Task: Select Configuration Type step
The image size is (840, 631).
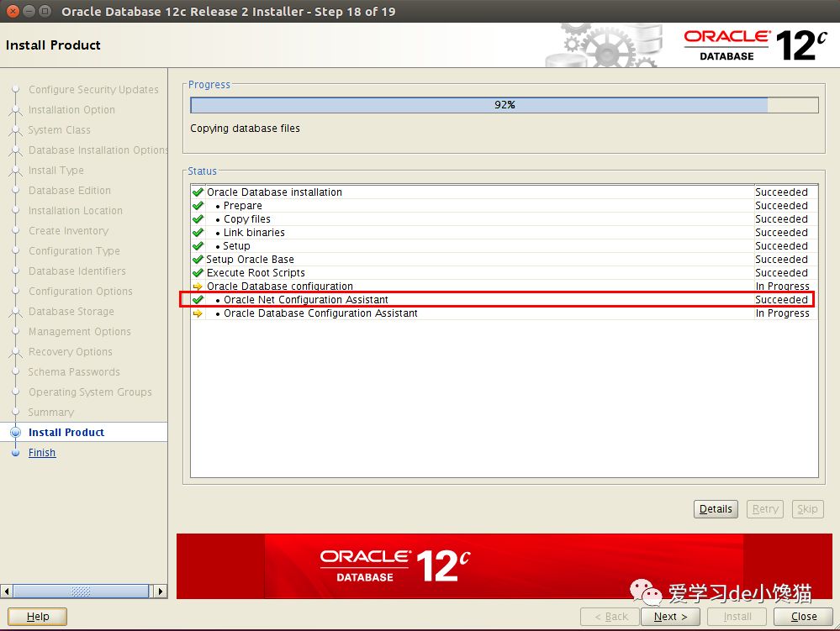Action: pos(74,251)
